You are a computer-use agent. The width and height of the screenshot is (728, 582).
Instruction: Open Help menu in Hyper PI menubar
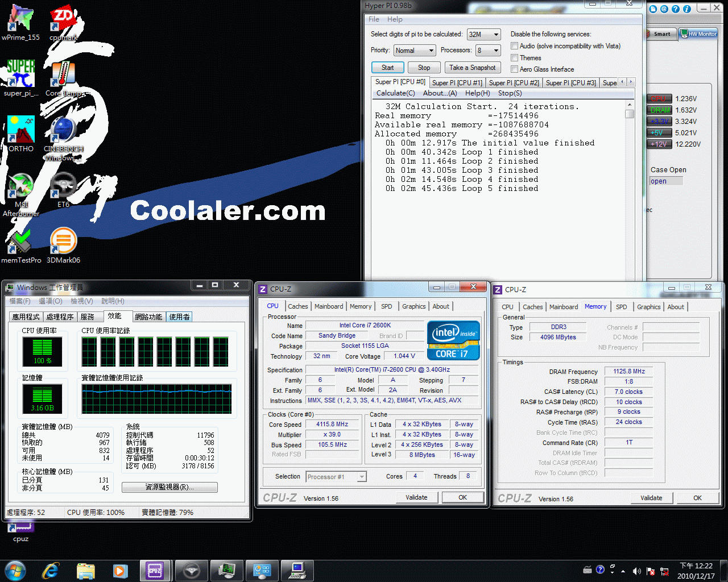395,19
